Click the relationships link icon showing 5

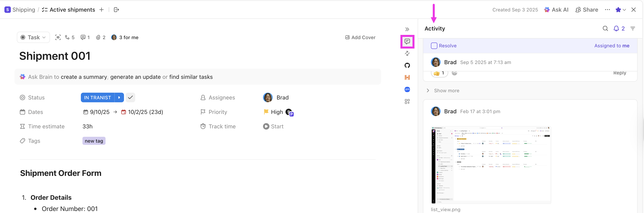coord(68,37)
